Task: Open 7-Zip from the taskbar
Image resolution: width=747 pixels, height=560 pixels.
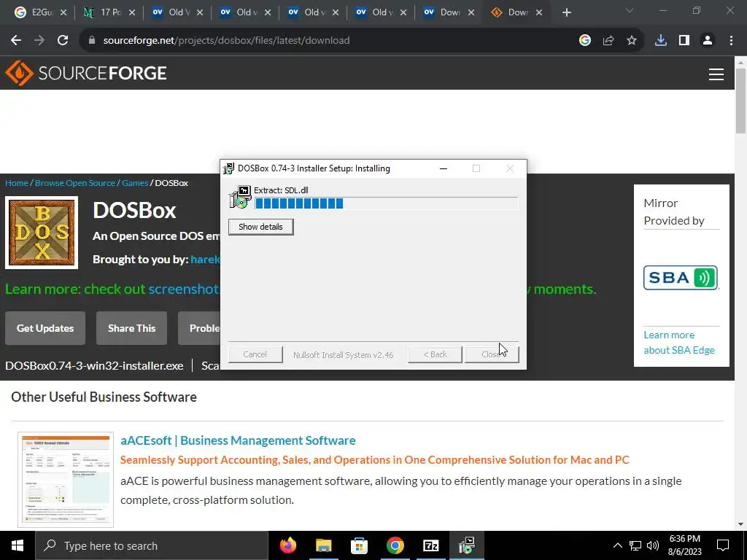Action: tap(430, 545)
